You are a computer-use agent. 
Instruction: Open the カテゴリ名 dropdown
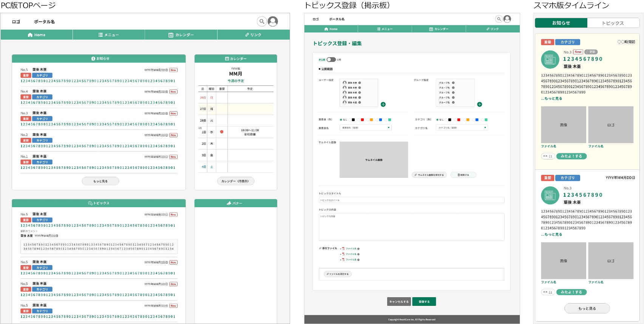pos(462,128)
